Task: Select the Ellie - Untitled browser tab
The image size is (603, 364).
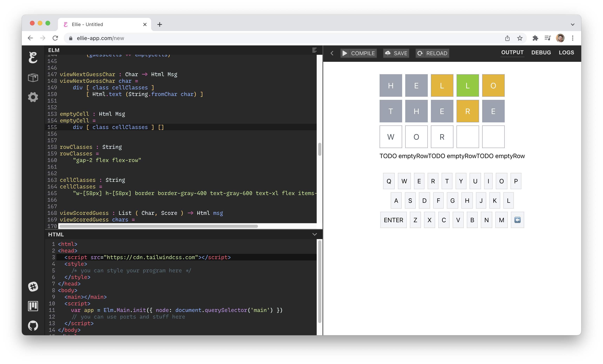Action: click(x=105, y=24)
